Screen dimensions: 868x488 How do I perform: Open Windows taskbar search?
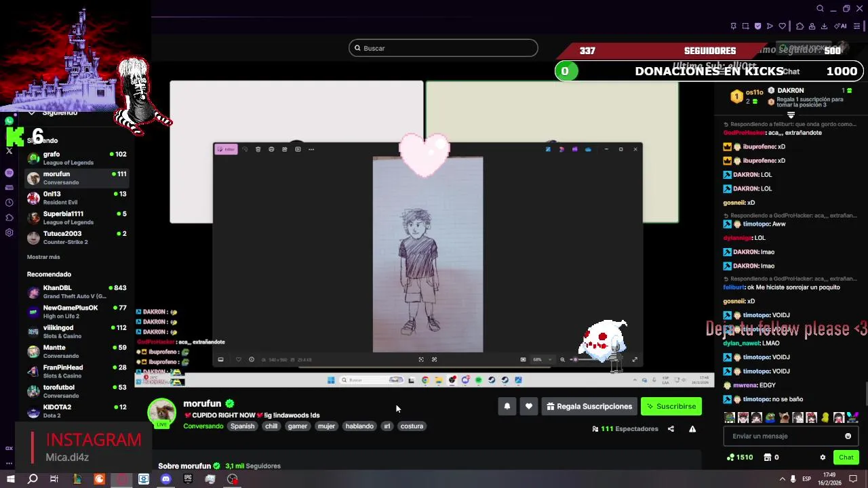click(33, 479)
